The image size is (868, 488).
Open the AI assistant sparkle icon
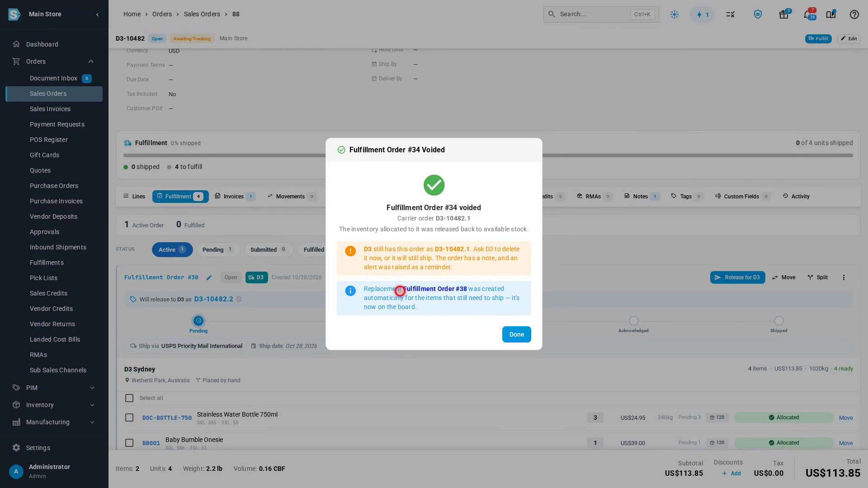coord(675,14)
